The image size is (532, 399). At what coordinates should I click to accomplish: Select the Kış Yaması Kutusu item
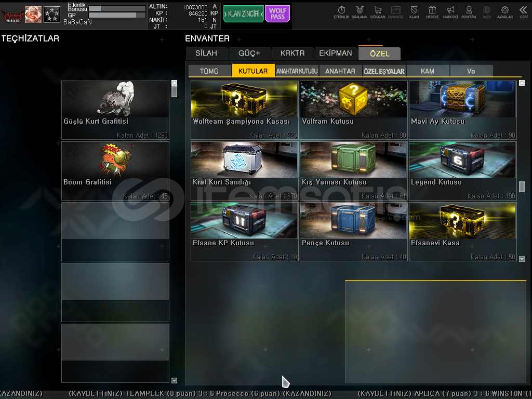(353, 170)
